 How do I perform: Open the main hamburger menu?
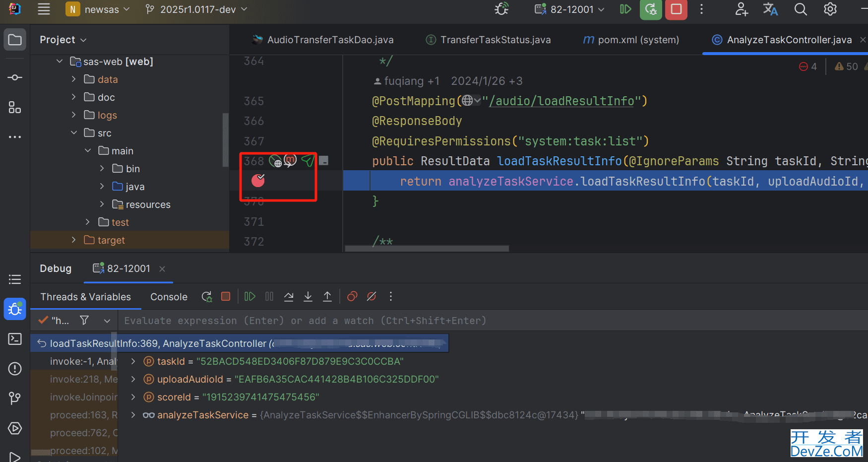coord(44,9)
